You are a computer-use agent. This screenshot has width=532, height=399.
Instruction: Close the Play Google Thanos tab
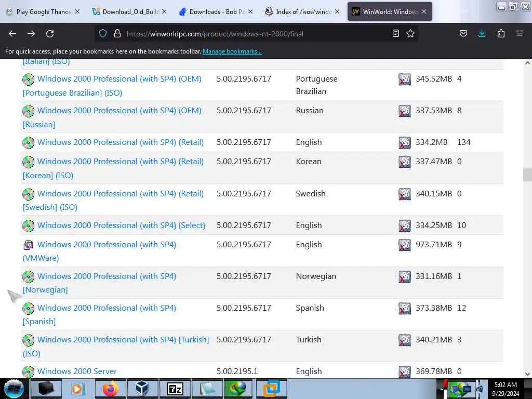[77, 11]
